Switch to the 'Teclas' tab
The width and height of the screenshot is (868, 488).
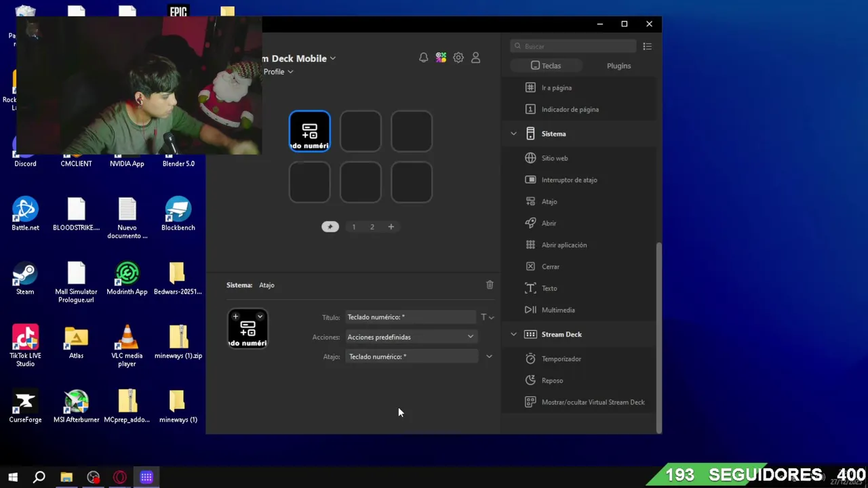click(x=546, y=66)
